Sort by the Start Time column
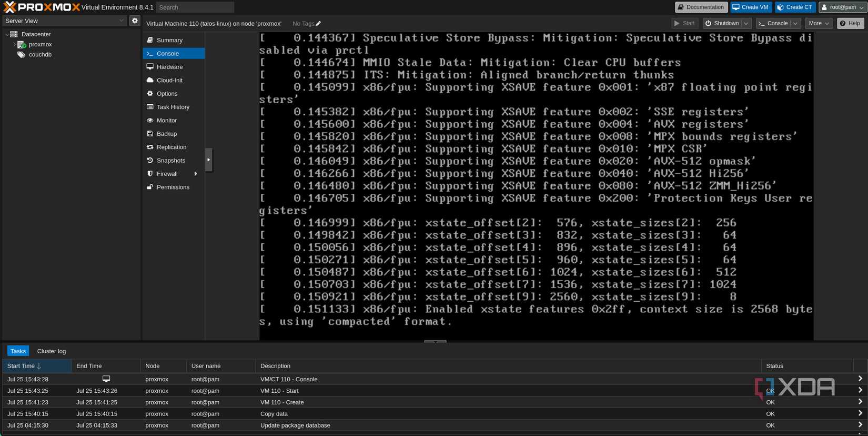The height and width of the screenshot is (436, 868). click(37, 366)
